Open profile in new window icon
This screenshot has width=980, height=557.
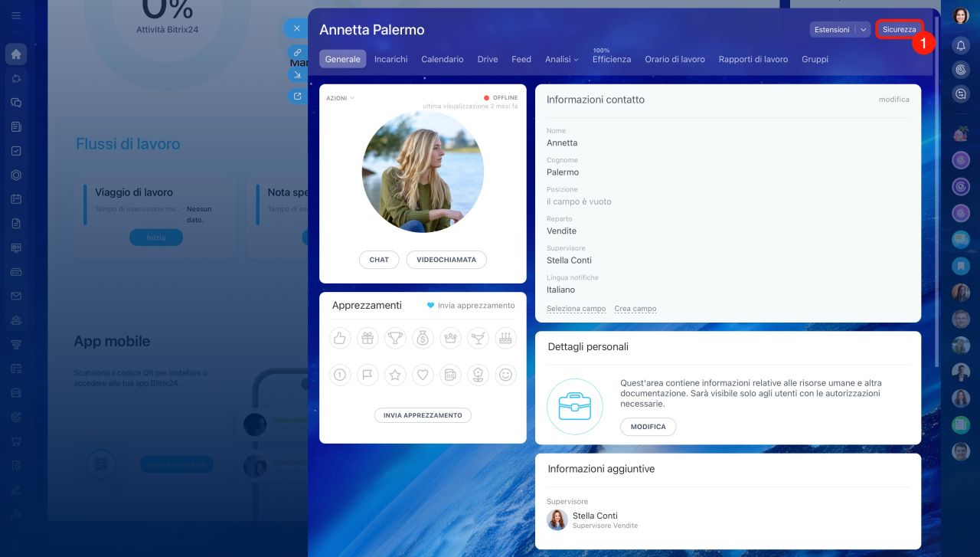pos(297,97)
